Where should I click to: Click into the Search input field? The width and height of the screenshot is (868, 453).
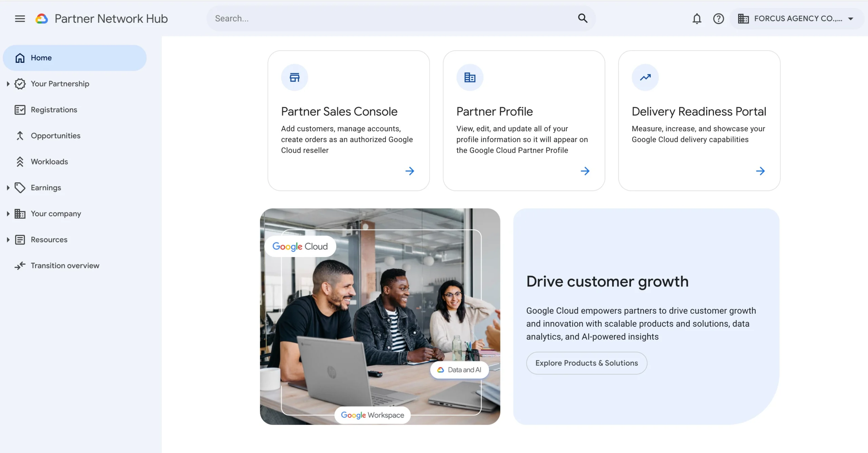(390, 19)
